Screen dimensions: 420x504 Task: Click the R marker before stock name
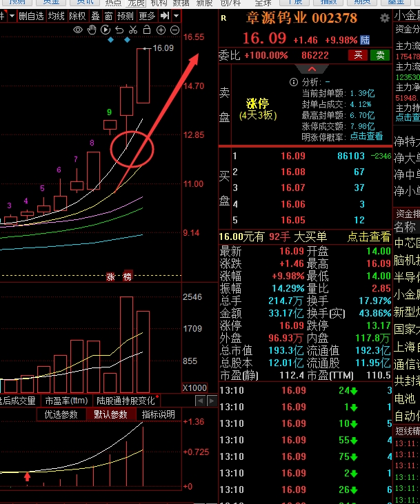223,19
